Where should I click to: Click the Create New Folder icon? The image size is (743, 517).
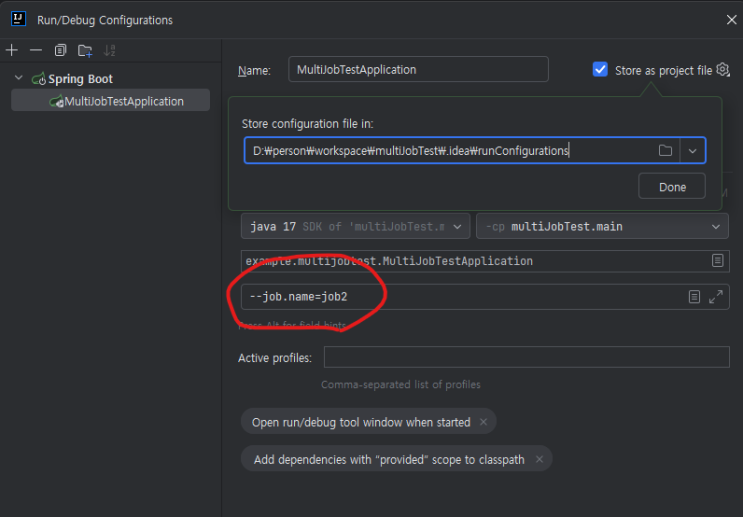point(85,50)
